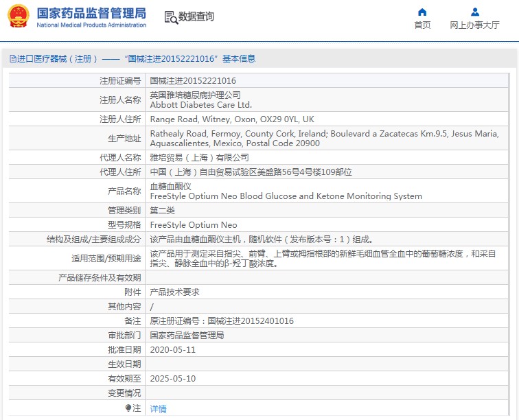This screenshot has width=519, height=420.
Task: Click the 型号规格 label
Action: pyautogui.click(x=124, y=224)
